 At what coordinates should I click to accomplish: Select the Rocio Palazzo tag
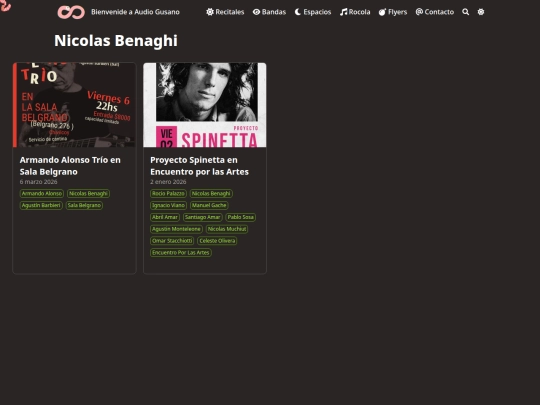[168, 194]
